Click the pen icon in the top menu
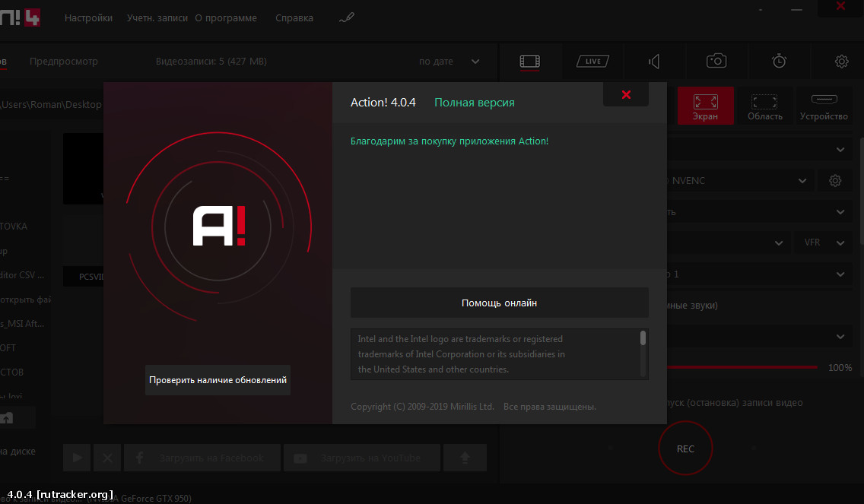 [347, 18]
